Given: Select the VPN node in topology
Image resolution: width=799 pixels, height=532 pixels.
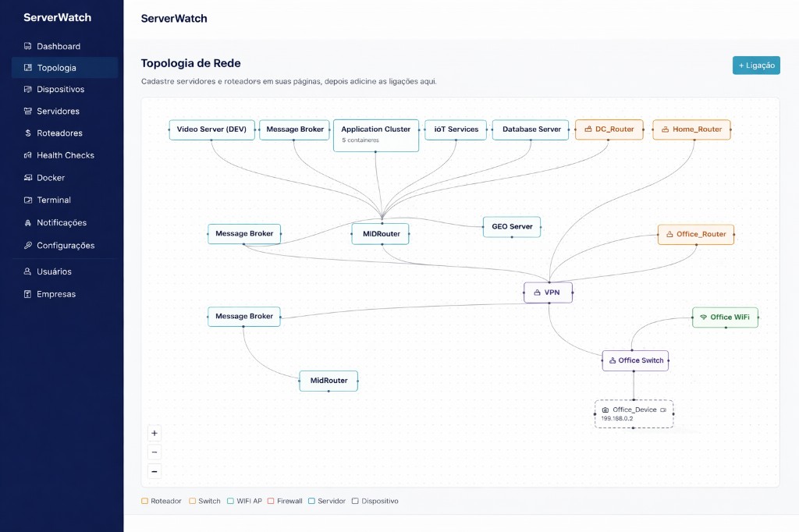Looking at the screenshot, I should [548, 293].
